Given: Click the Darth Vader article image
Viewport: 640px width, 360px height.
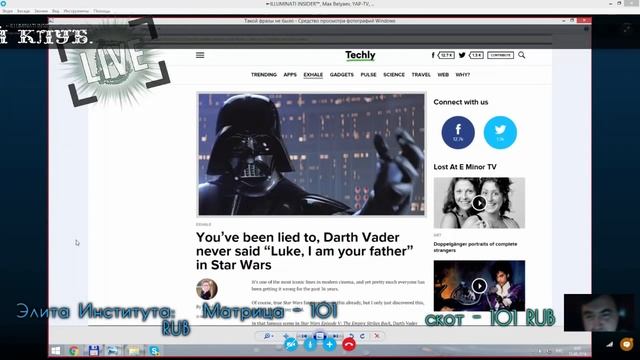Looking at the screenshot, I should pos(311,154).
